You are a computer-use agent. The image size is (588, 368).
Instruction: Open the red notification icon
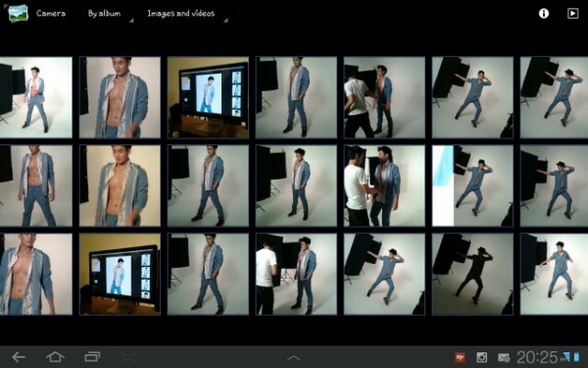click(x=460, y=357)
